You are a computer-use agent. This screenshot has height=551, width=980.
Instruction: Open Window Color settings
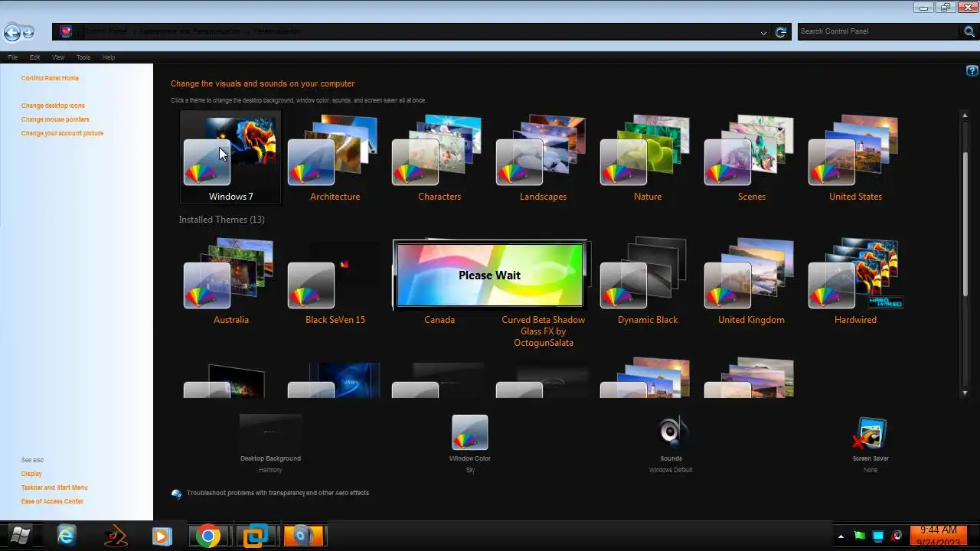click(x=469, y=443)
